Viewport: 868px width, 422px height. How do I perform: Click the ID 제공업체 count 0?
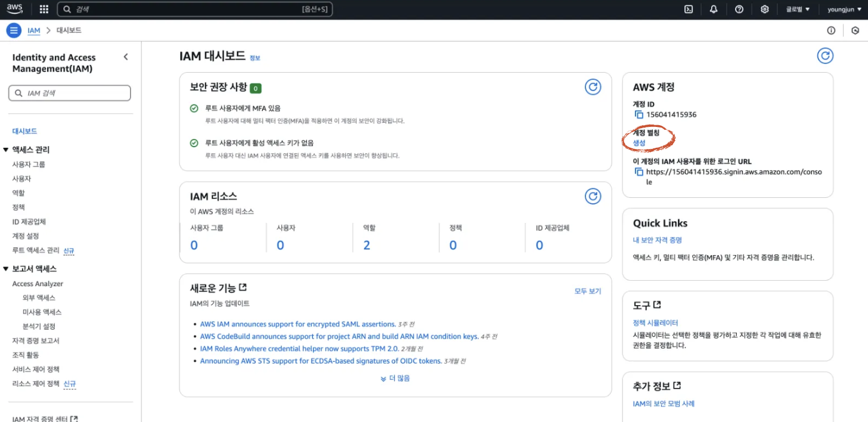point(540,245)
